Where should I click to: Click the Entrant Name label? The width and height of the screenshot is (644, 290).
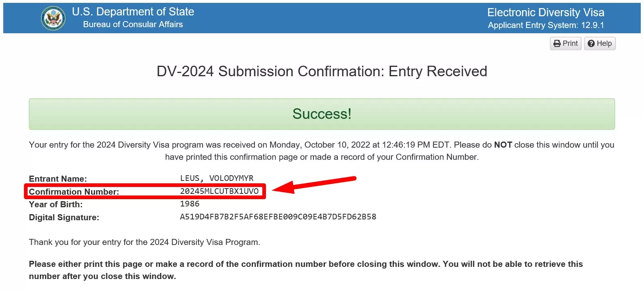click(58, 179)
